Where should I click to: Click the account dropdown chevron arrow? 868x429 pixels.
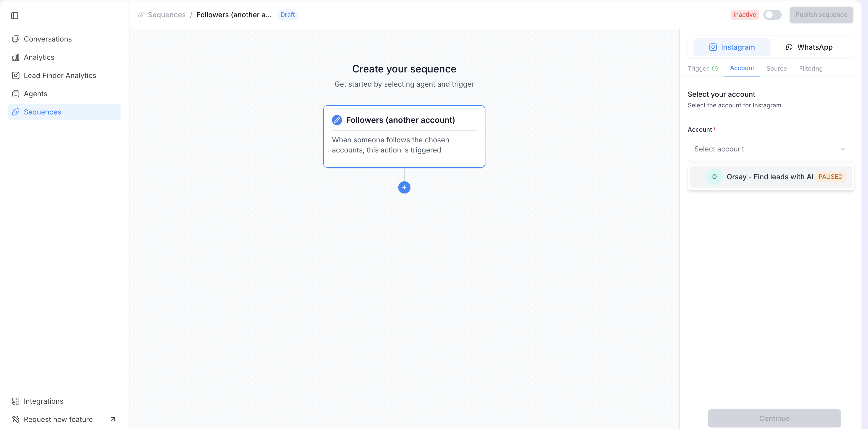click(x=842, y=149)
